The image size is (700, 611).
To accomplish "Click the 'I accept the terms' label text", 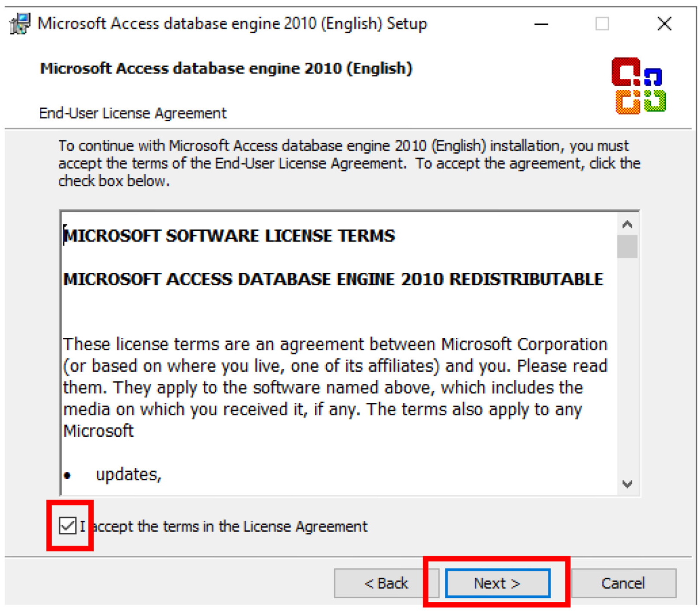I will pyautogui.click(x=230, y=526).
